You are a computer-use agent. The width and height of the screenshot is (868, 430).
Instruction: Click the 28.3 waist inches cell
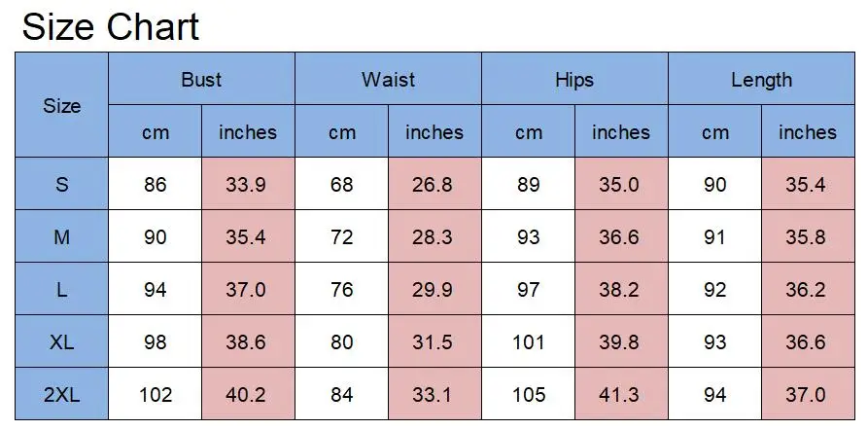click(x=434, y=236)
